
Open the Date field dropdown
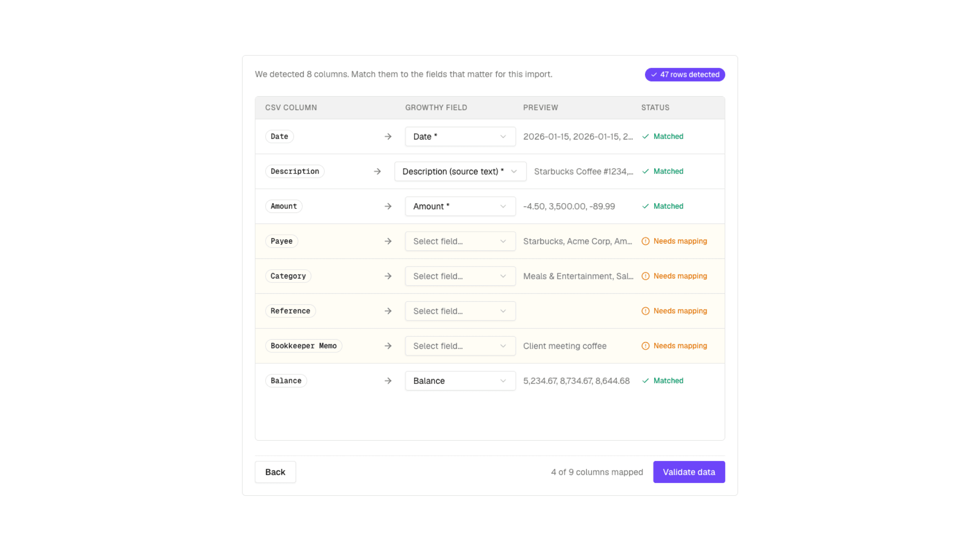(460, 137)
